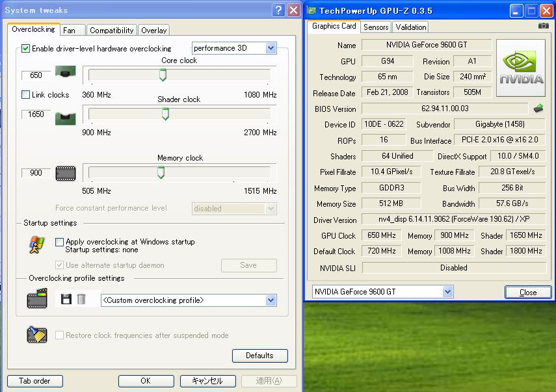Click the Bandwidth value 57.6 GB/s
The width and height of the screenshot is (556, 392).
point(512,203)
